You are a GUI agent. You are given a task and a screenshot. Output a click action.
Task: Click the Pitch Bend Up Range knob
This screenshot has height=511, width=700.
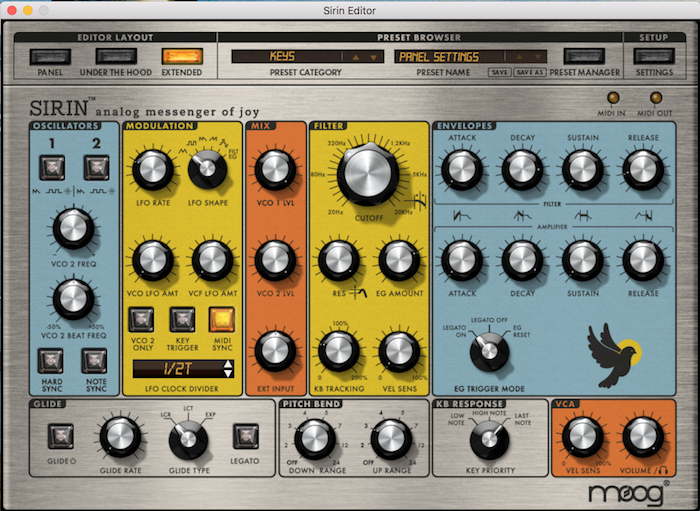click(391, 439)
